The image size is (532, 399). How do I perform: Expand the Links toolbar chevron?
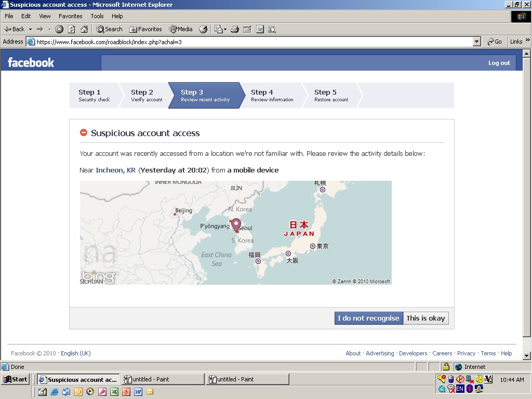(x=528, y=40)
